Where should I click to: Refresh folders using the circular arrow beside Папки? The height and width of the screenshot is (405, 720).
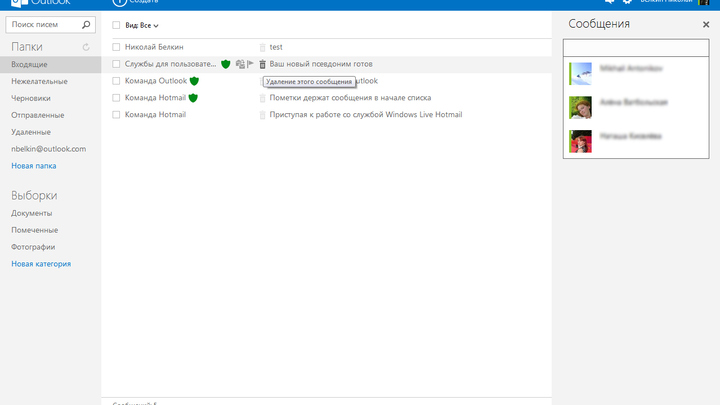click(86, 47)
